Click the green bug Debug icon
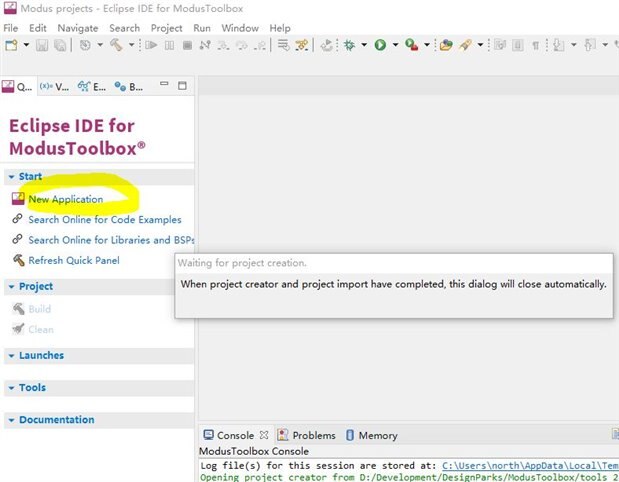The height and width of the screenshot is (482, 619). (x=349, y=45)
